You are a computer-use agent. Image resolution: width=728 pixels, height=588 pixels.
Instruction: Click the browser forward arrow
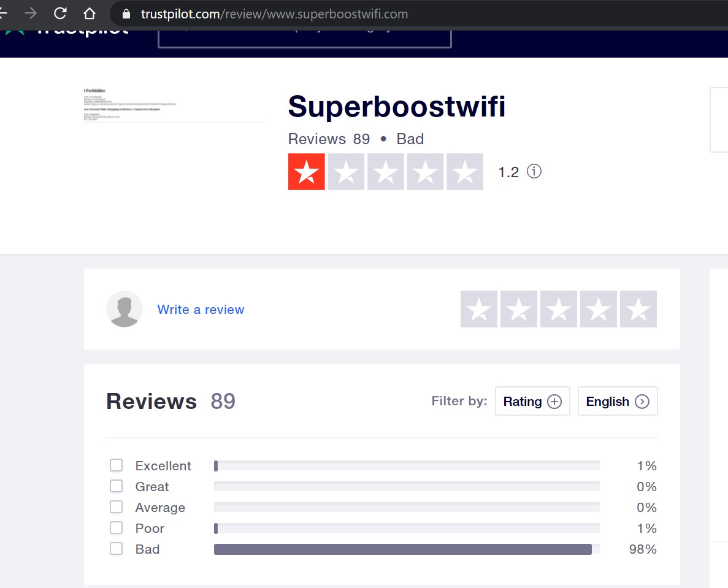tap(31, 13)
